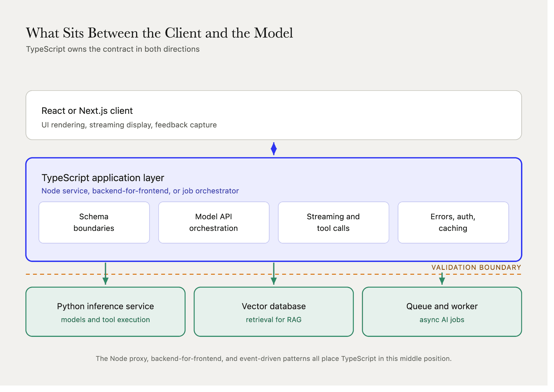Click the 'Python inference service' heading
The image size is (554, 392).
[x=105, y=306]
